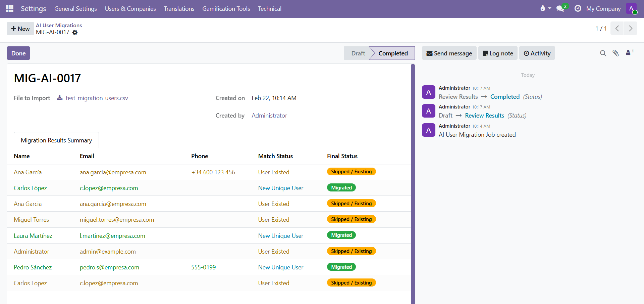Set the record stage back to Draft
This screenshot has width=644, height=304.
358,53
